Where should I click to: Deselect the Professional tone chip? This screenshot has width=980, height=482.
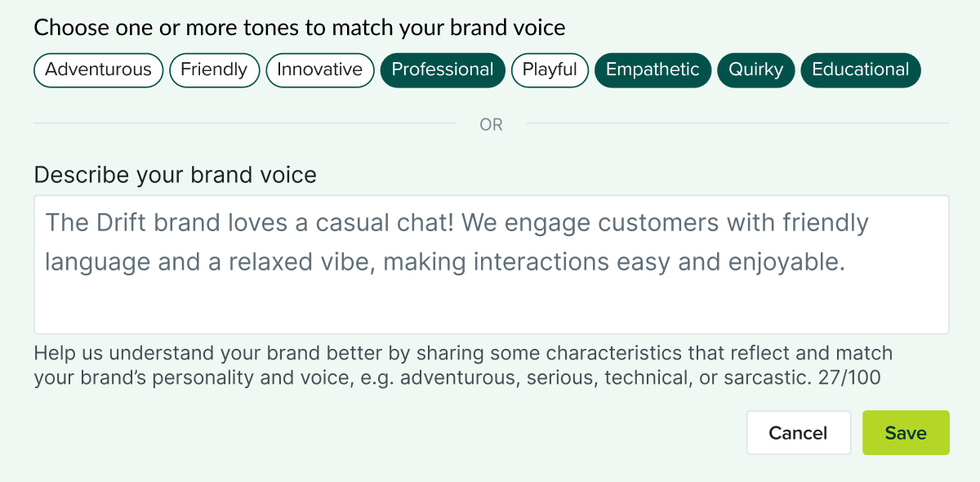[443, 69]
